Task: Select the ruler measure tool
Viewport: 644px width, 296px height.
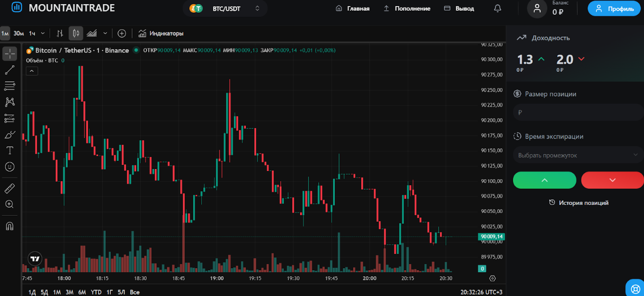Action: point(10,188)
